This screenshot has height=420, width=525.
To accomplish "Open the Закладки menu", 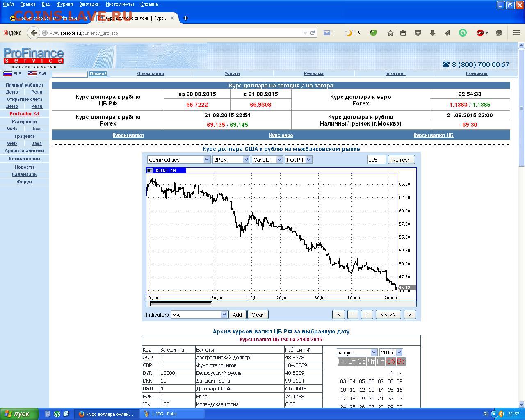I will tap(89, 4).
